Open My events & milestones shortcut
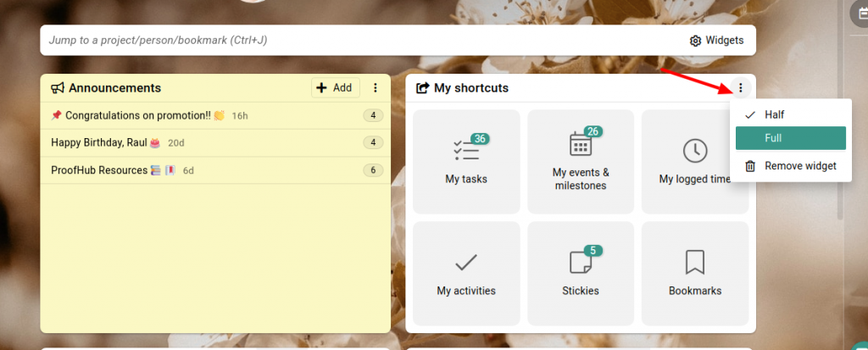The height and width of the screenshot is (350, 868). (x=580, y=161)
